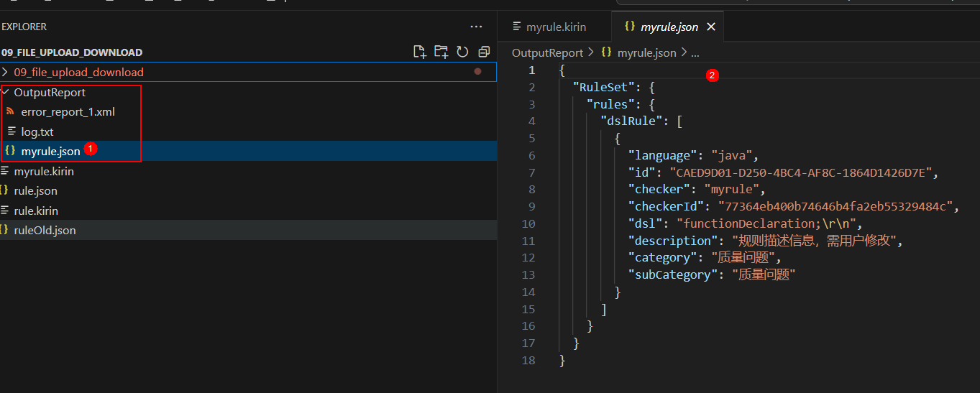This screenshot has height=393, width=980.
Task: Click the New File icon in Explorer
Action: pyautogui.click(x=419, y=52)
